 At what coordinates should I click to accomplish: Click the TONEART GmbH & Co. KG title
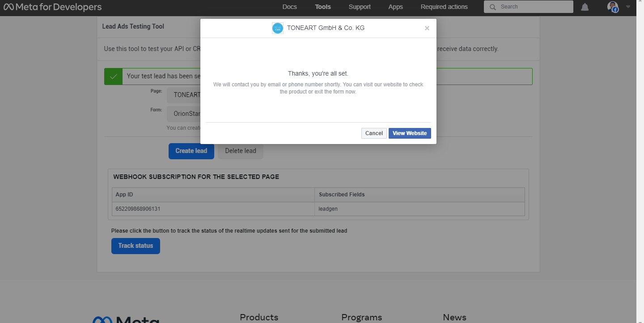pos(326,28)
